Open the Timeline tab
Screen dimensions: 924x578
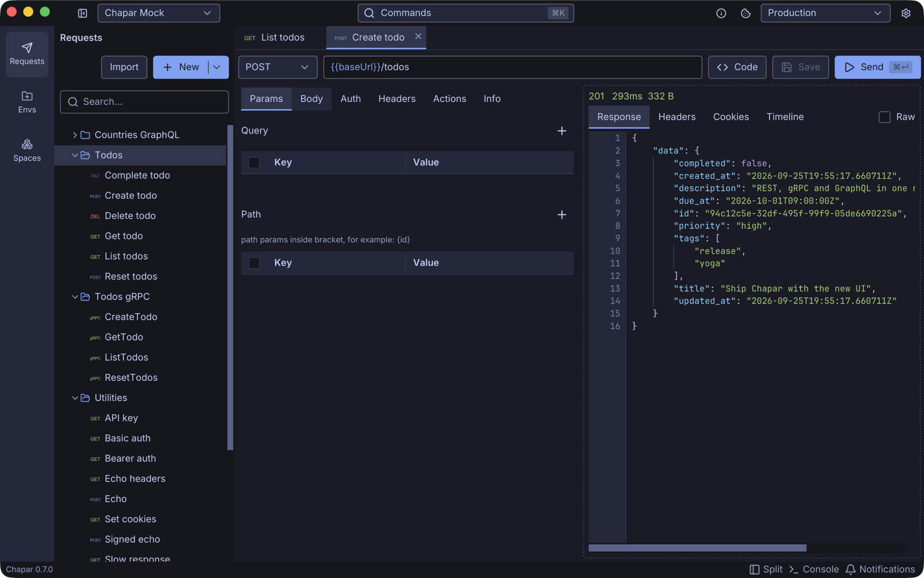click(785, 117)
